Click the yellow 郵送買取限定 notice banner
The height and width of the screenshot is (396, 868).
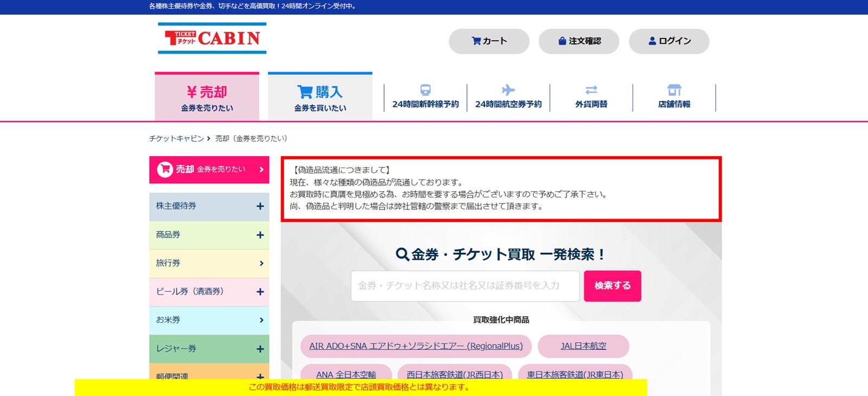[x=361, y=387]
